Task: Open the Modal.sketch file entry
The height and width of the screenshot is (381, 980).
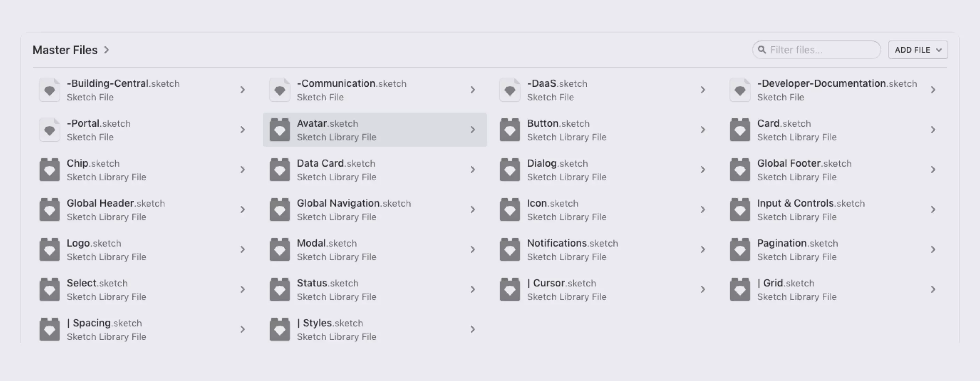Action: 326,249
